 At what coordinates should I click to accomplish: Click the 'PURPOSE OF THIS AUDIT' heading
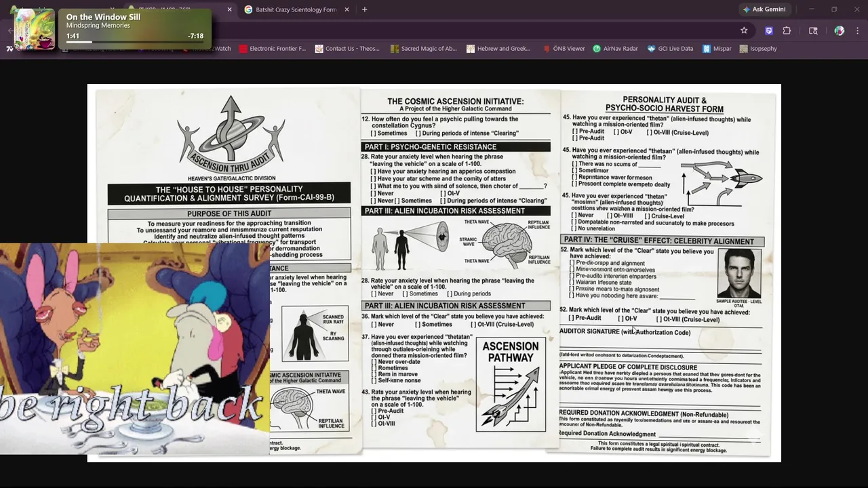229,213
